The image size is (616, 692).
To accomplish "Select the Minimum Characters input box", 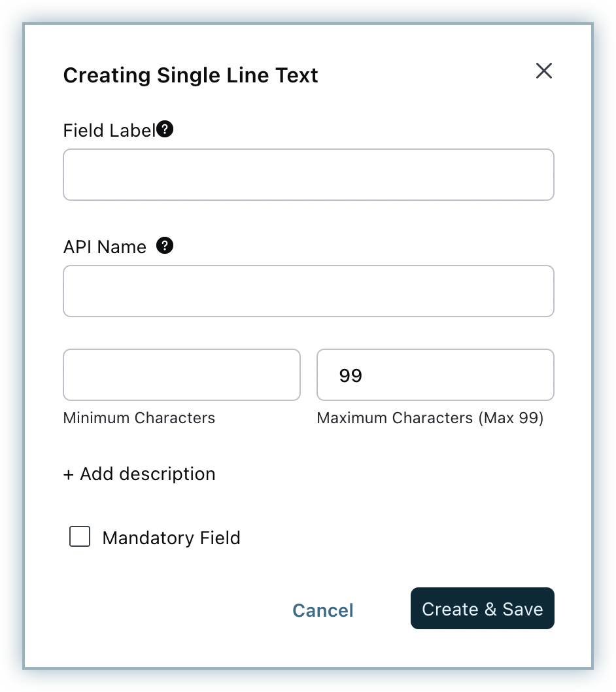I will (x=181, y=375).
